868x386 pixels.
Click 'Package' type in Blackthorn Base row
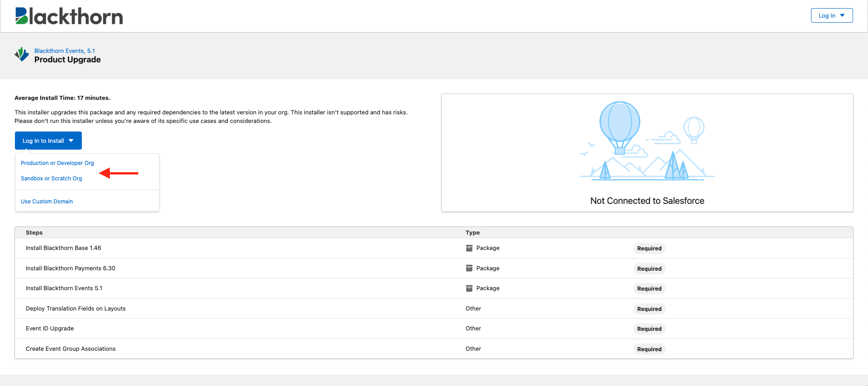488,248
